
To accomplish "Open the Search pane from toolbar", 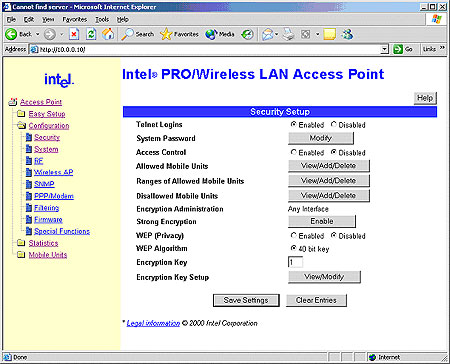I will pos(137,34).
